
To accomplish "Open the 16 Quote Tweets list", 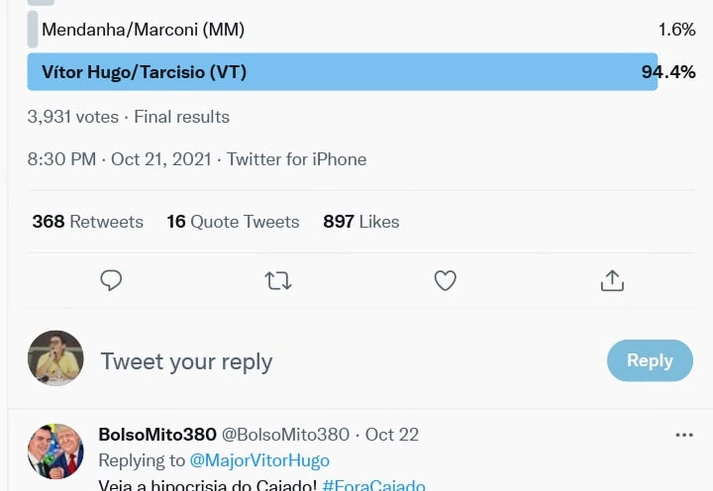I will point(233,222).
